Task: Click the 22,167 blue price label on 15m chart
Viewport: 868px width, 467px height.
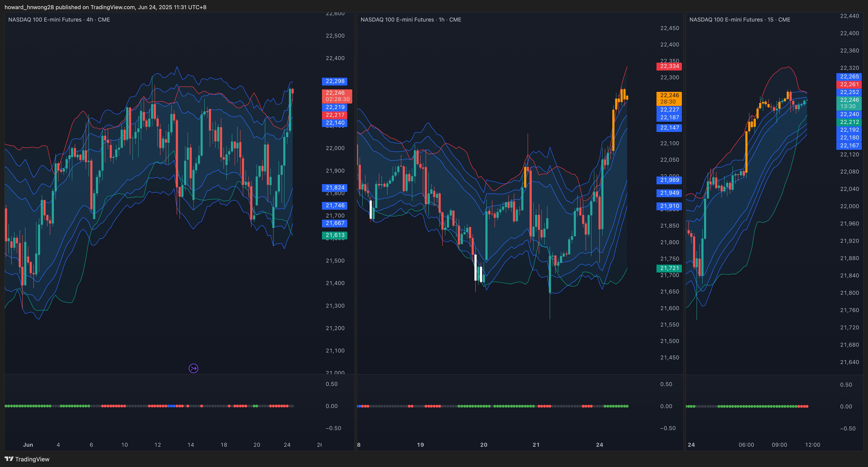Action: (849, 146)
